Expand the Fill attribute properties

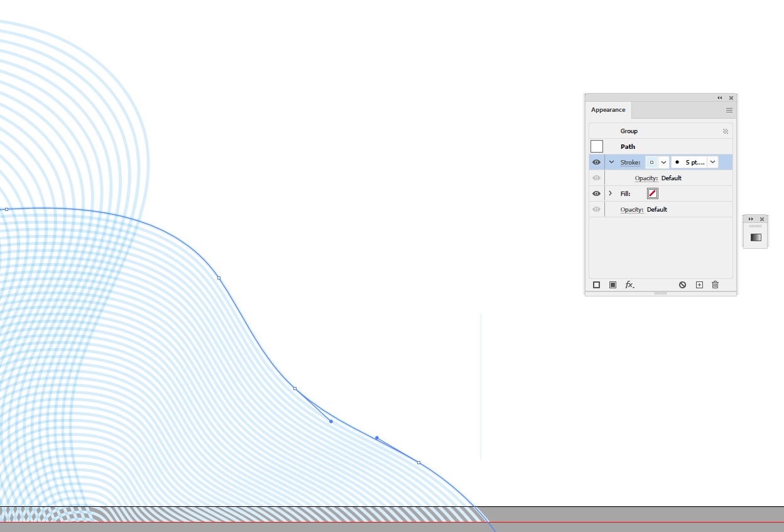[x=610, y=193]
